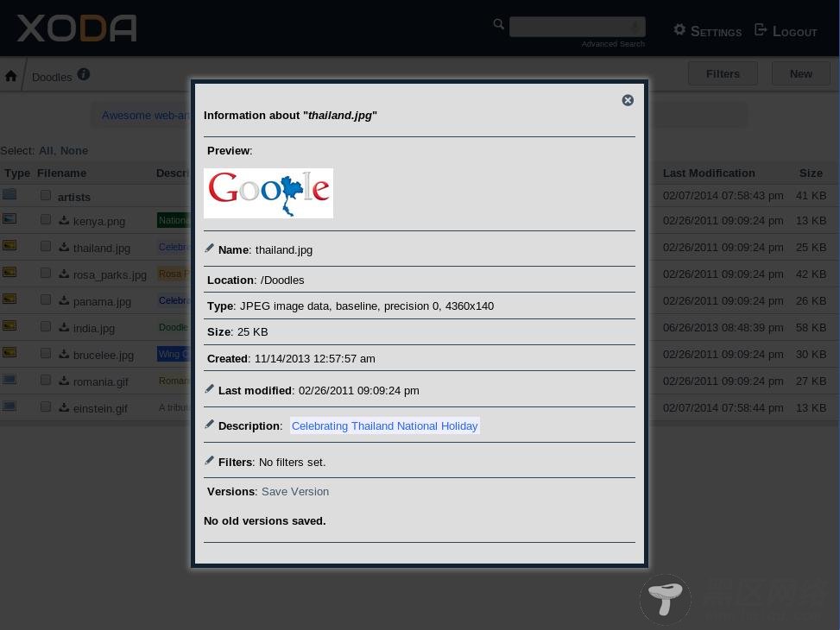The height and width of the screenshot is (630, 840).
Task: Select All files
Action: pyautogui.click(x=47, y=150)
